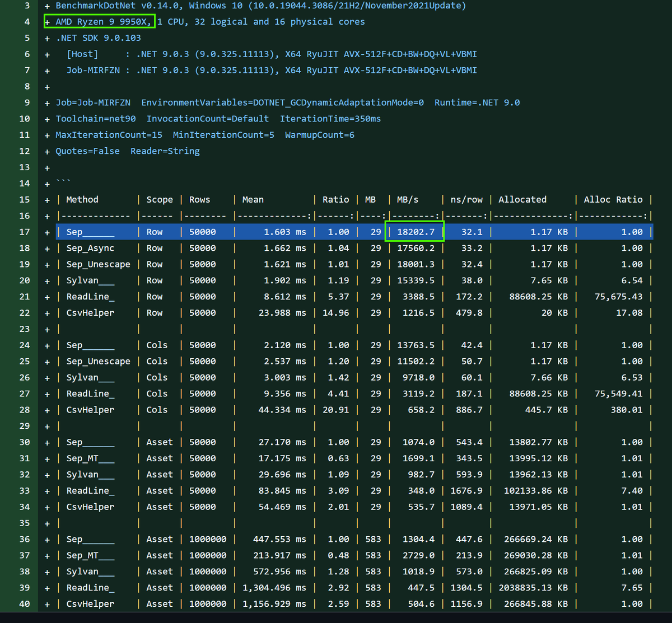The height and width of the screenshot is (623, 672).
Task: Click the 'IterationTime=350ms' text
Action: (x=330, y=119)
